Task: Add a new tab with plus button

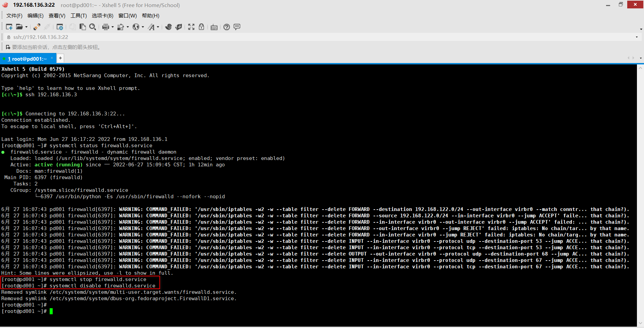Action: click(x=60, y=58)
